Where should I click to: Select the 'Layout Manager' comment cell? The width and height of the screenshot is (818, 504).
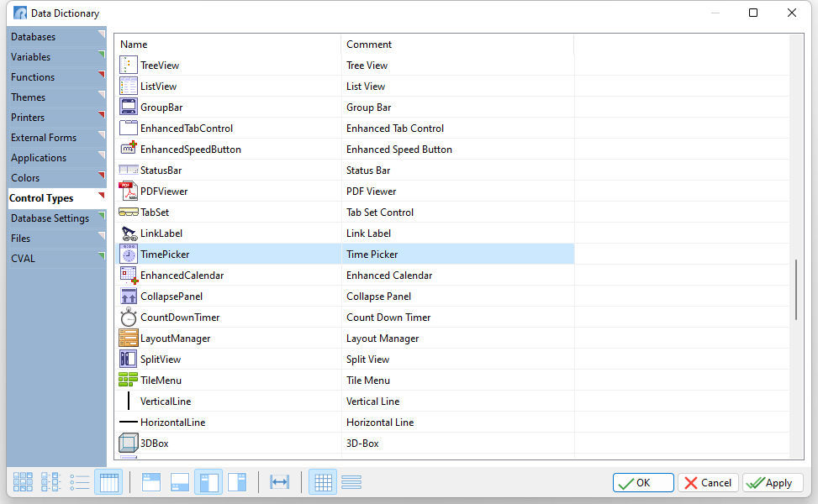pyautogui.click(x=457, y=339)
